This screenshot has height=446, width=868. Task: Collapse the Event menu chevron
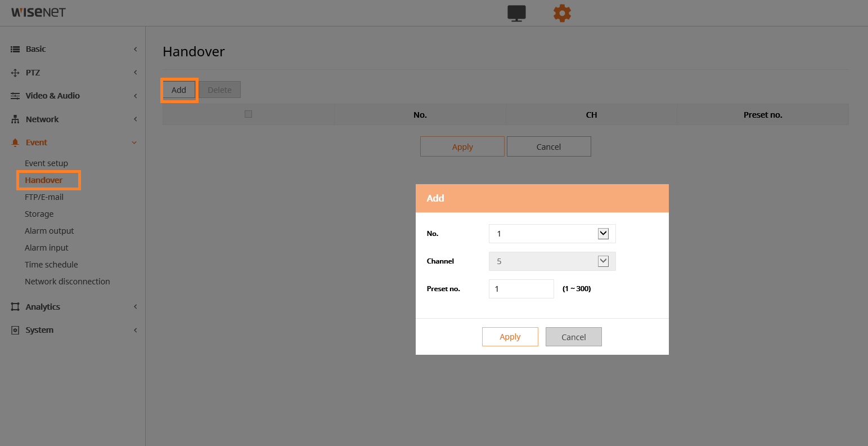[x=134, y=142]
